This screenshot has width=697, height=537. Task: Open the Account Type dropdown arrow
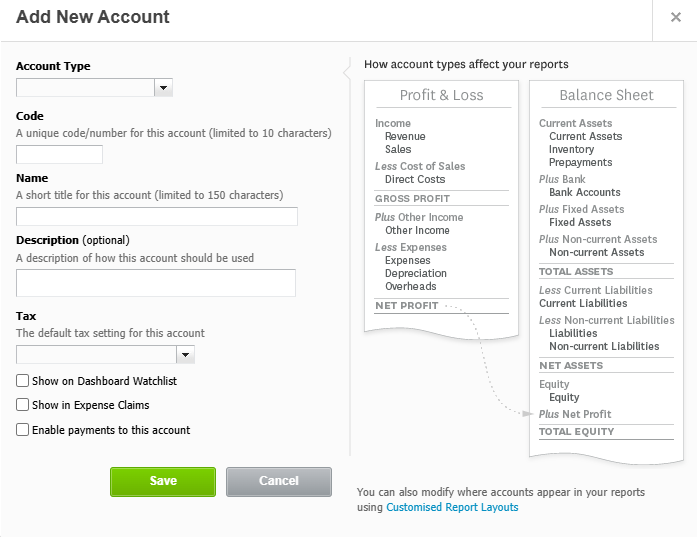(x=164, y=88)
